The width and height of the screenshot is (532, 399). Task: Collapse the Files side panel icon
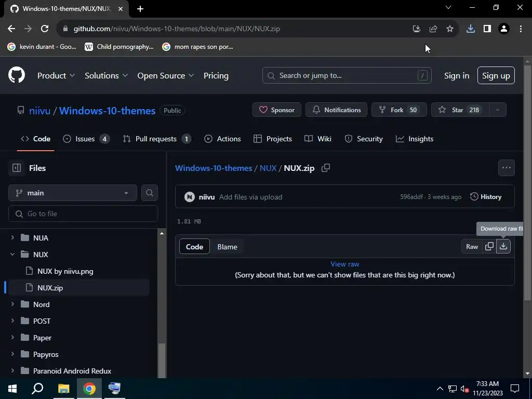[17, 168]
